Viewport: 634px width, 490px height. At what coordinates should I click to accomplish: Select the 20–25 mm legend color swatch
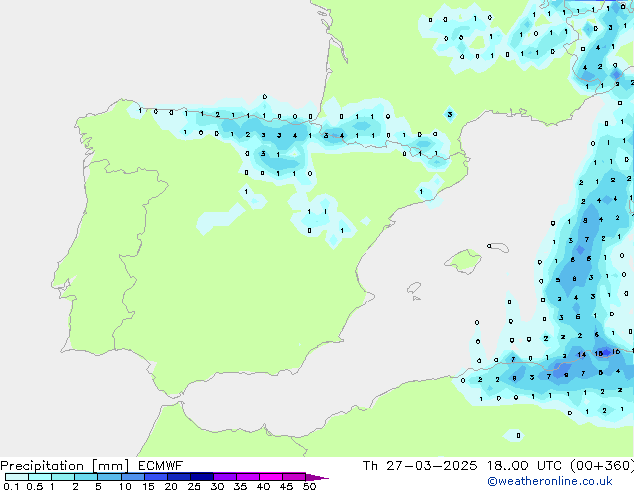click(x=179, y=477)
